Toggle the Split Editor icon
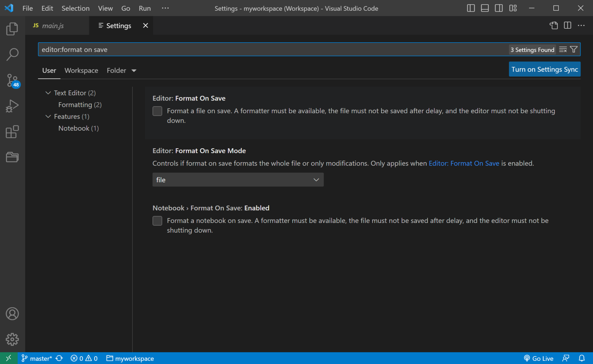This screenshot has width=593, height=364. pos(567,25)
